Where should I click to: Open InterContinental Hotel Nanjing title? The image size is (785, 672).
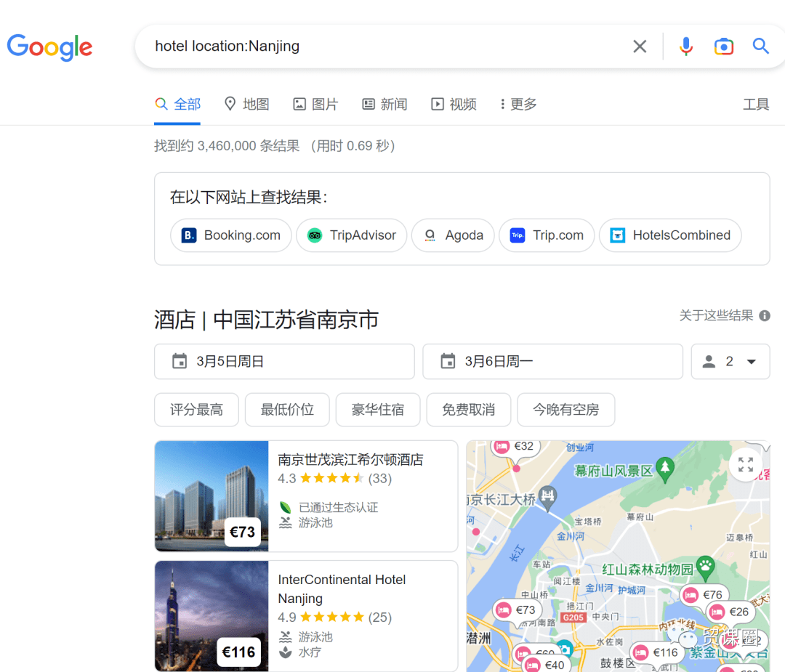342,589
